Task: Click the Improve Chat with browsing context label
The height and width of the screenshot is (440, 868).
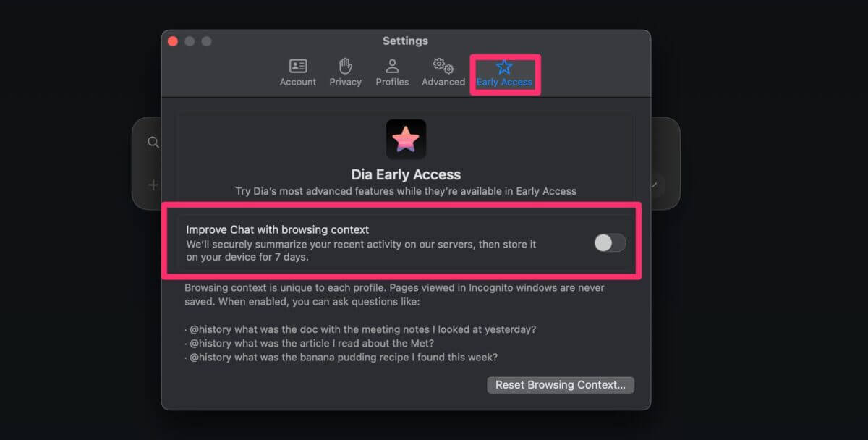Action: (x=278, y=229)
